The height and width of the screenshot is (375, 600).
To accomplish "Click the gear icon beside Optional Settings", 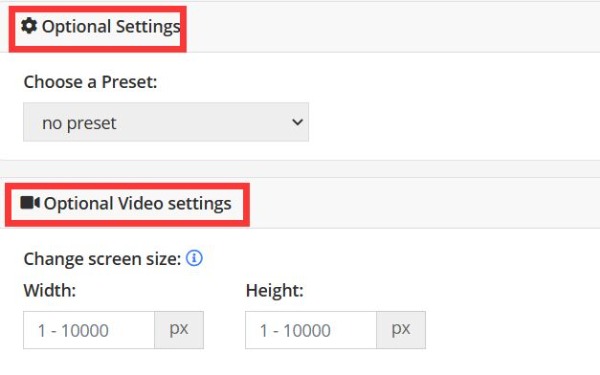I will [x=29, y=26].
